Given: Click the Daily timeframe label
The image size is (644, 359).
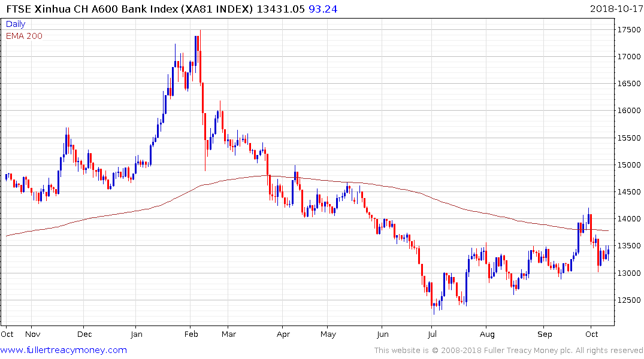Looking at the screenshot, I should 16,24.
